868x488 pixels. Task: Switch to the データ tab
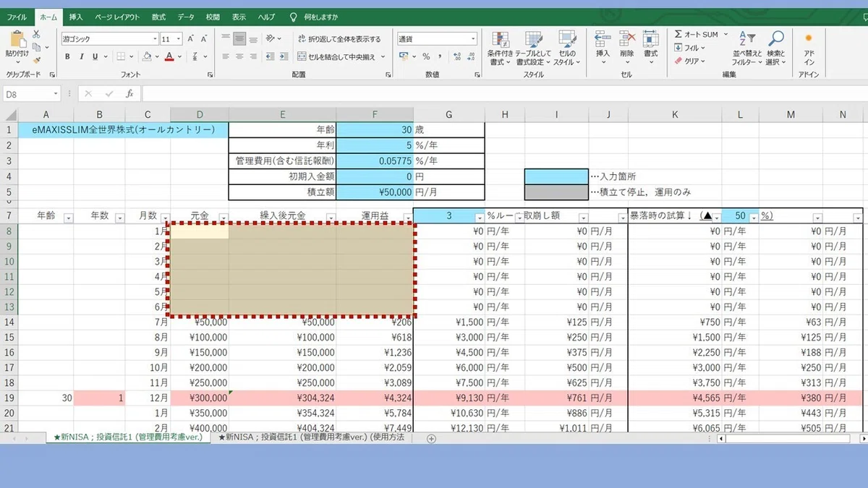[186, 16]
